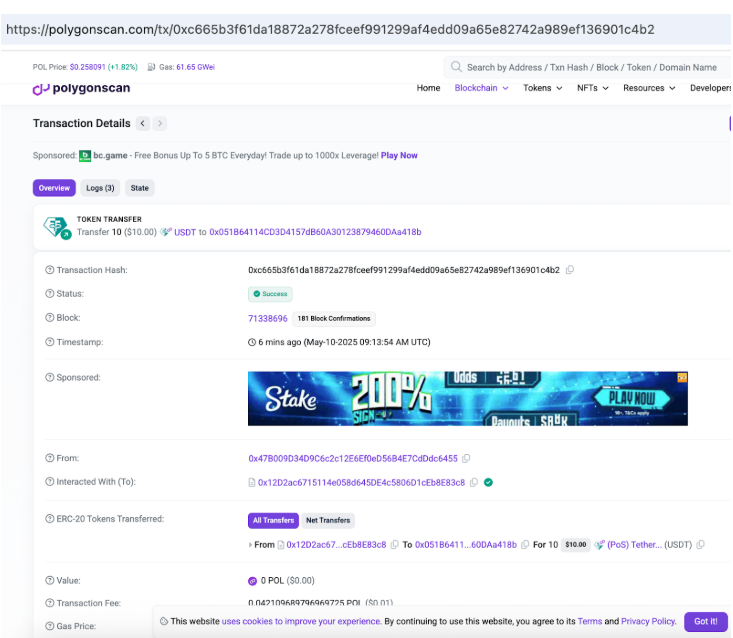Open USDT token link in transfer summary
Screen dimensions: 733x638
click(x=185, y=232)
